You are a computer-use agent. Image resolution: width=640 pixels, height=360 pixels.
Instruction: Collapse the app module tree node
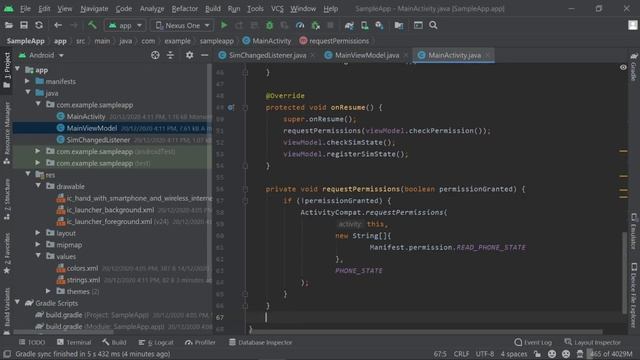[18, 69]
